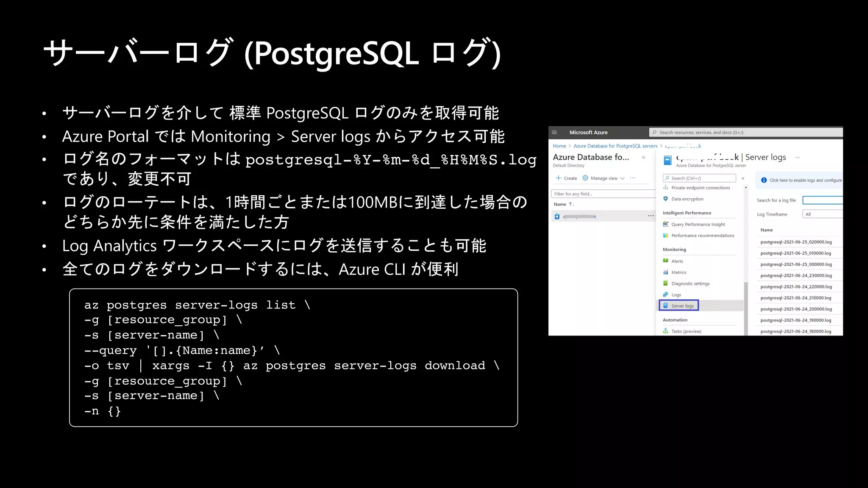The image size is (868, 488).
Task: Open the Azure portal hamburger menu
Action: click(x=554, y=132)
